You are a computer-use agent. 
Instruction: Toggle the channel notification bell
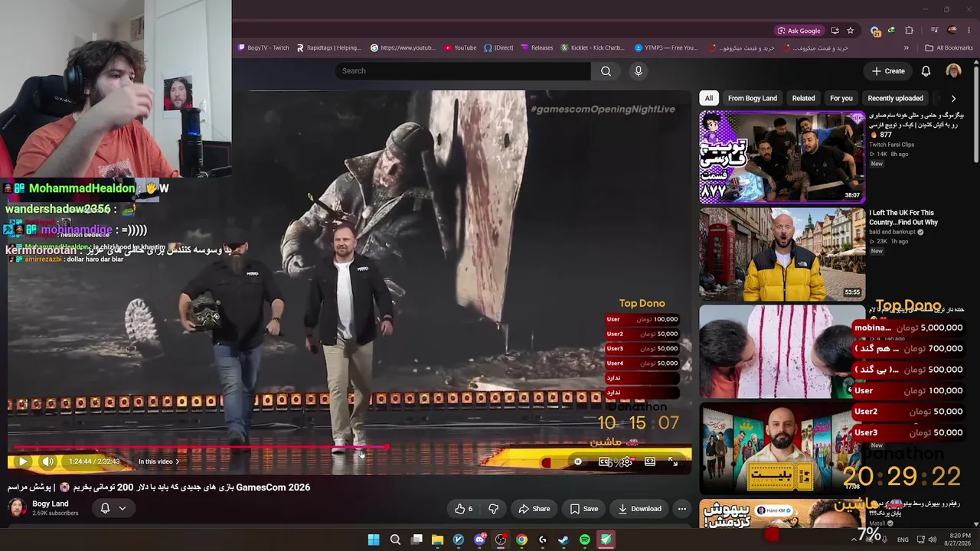pyautogui.click(x=106, y=508)
